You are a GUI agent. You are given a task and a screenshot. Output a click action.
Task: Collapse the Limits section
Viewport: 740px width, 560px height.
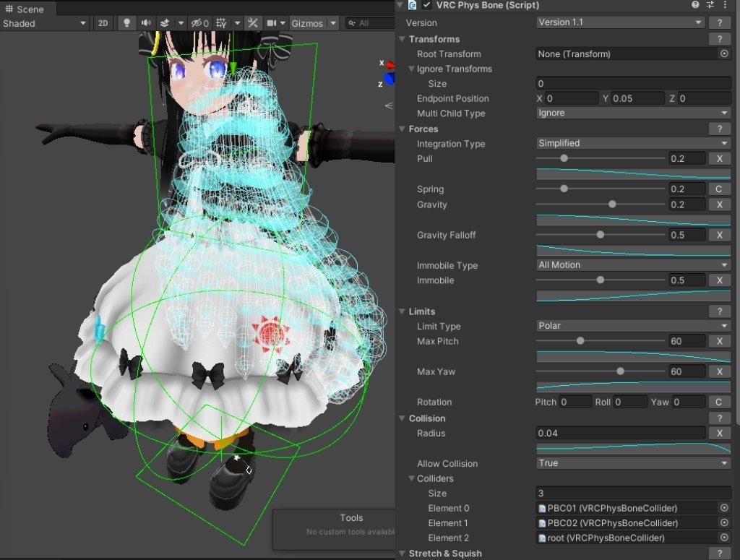pyautogui.click(x=403, y=311)
